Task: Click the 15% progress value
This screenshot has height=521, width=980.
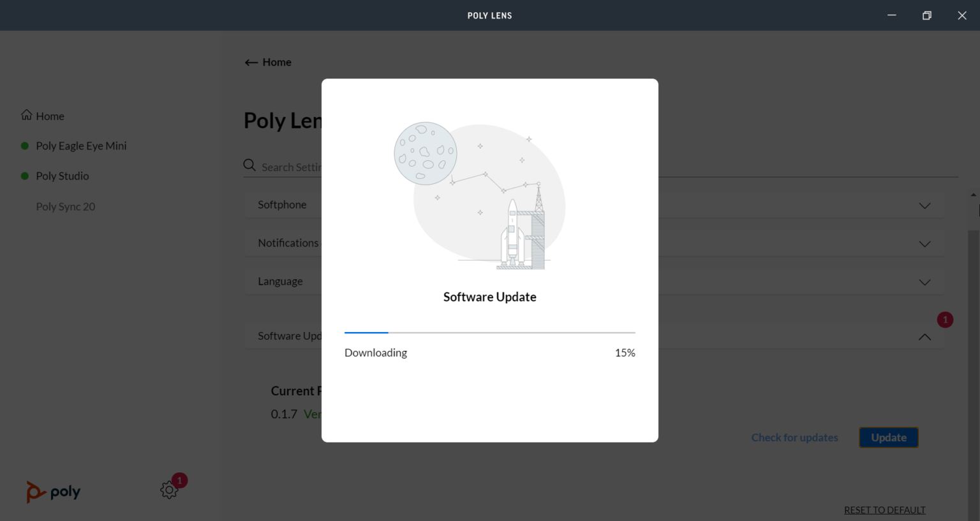Action: point(625,352)
